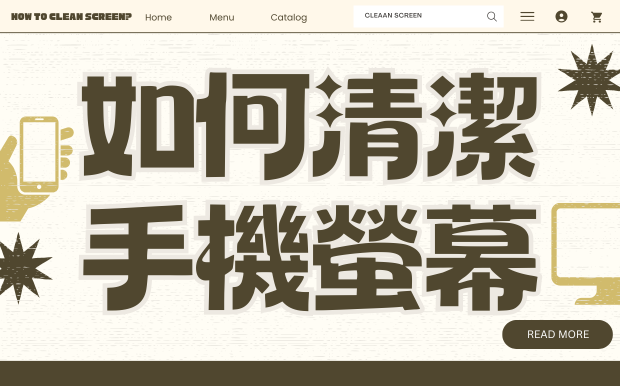
Task: Click the large Chinese headline 如何清潔
Action: [310, 126]
